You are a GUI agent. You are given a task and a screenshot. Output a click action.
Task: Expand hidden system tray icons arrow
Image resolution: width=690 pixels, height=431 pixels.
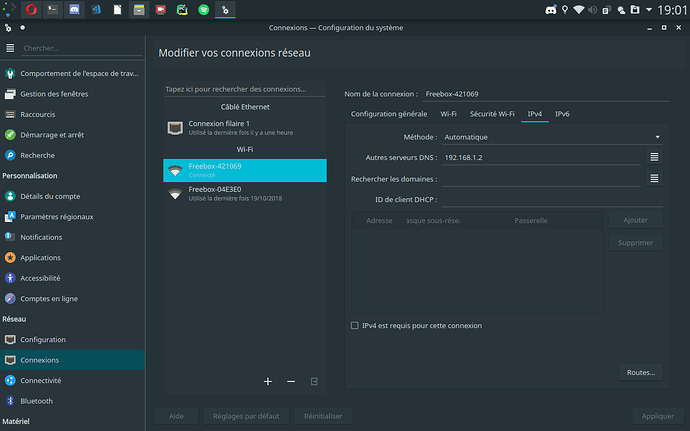(649, 10)
